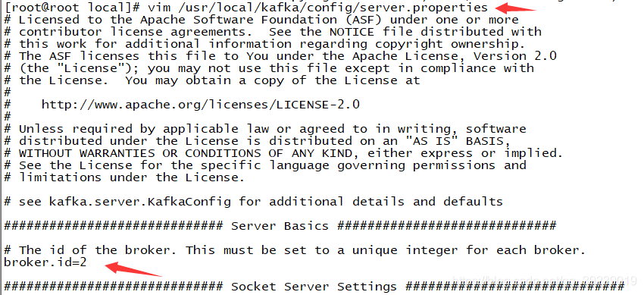The height and width of the screenshot is (295, 644).
Task: Click the comment 'The id of the broker'
Action: coord(295,249)
